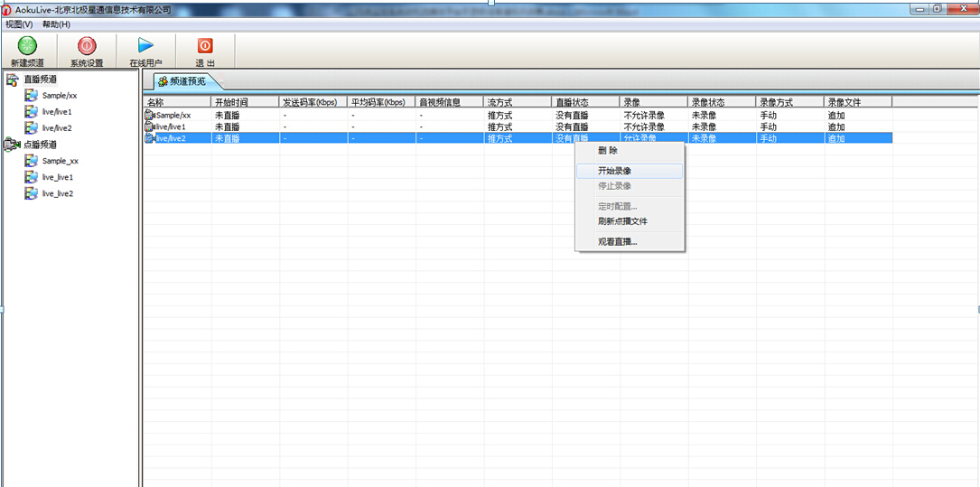Image resolution: width=980 pixels, height=487 pixels.
Task: Choose 删除 in the context menu
Action: [x=608, y=151]
